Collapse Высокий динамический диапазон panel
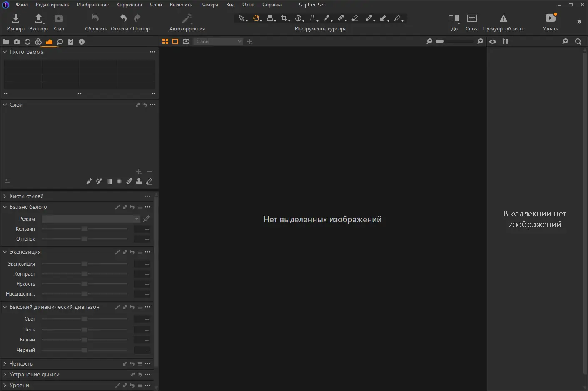Screen dimensions: 588x391 (5, 307)
